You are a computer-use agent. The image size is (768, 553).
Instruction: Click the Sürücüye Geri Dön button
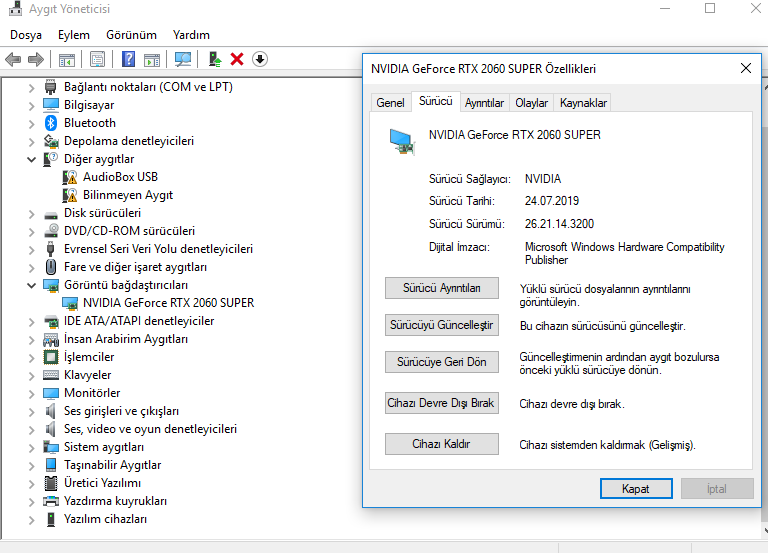point(442,362)
